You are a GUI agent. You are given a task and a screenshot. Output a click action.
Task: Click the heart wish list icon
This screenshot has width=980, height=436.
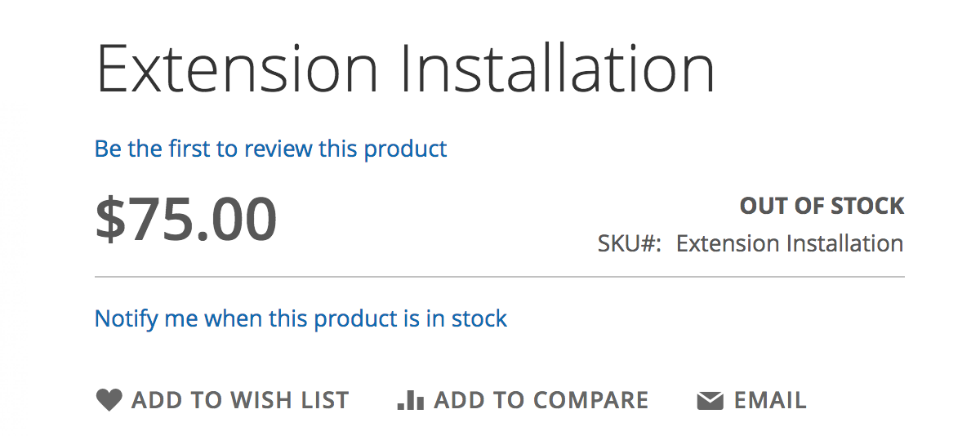point(109,400)
